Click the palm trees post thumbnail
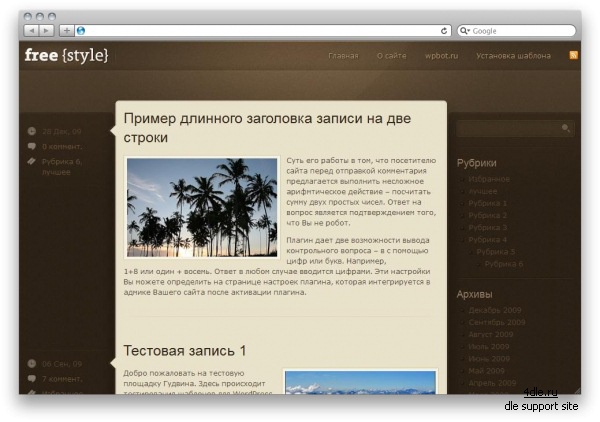The width and height of the screenshot is (600, 422). click(202, 207)
